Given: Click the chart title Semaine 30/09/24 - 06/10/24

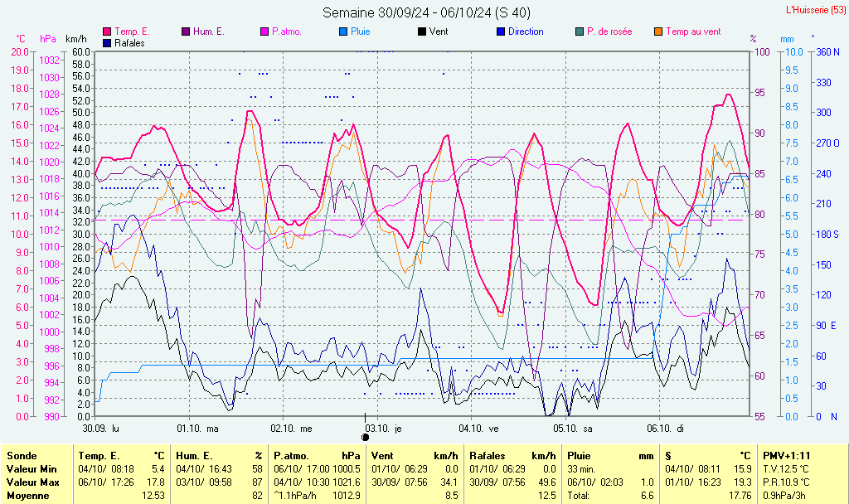Looking at the screenshot, I should pos(427,12).
